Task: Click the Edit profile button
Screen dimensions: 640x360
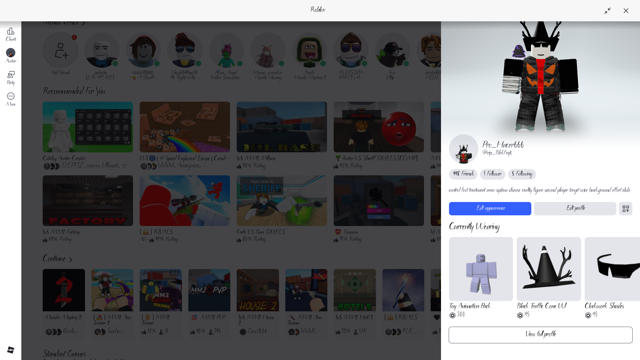Action: click(575, 209)
